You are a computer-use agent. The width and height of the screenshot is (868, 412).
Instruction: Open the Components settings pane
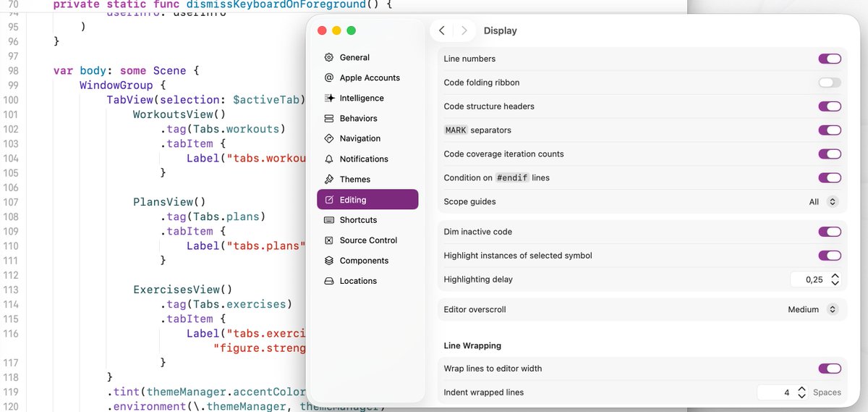(x=367, y=260)
